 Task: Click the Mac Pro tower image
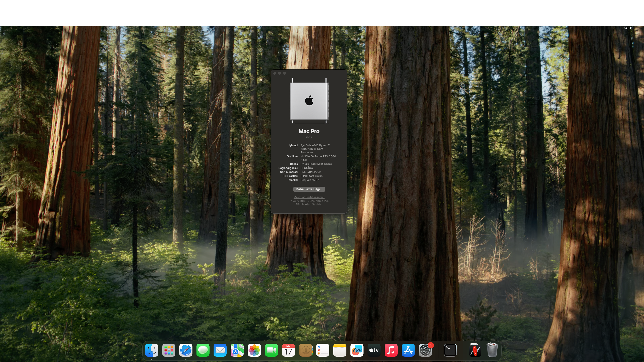click(309, 101)
